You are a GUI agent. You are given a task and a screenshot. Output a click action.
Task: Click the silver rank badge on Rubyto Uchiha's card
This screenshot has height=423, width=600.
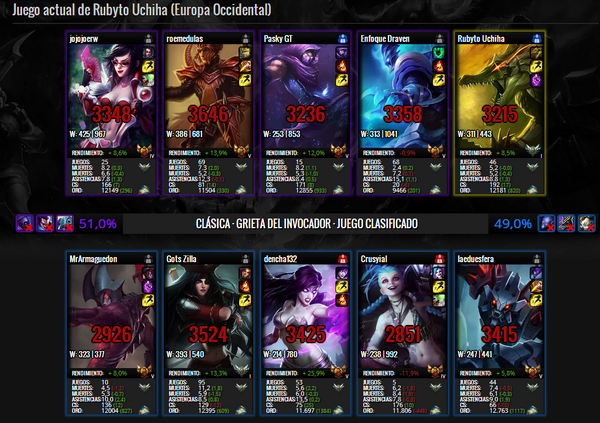533,150
